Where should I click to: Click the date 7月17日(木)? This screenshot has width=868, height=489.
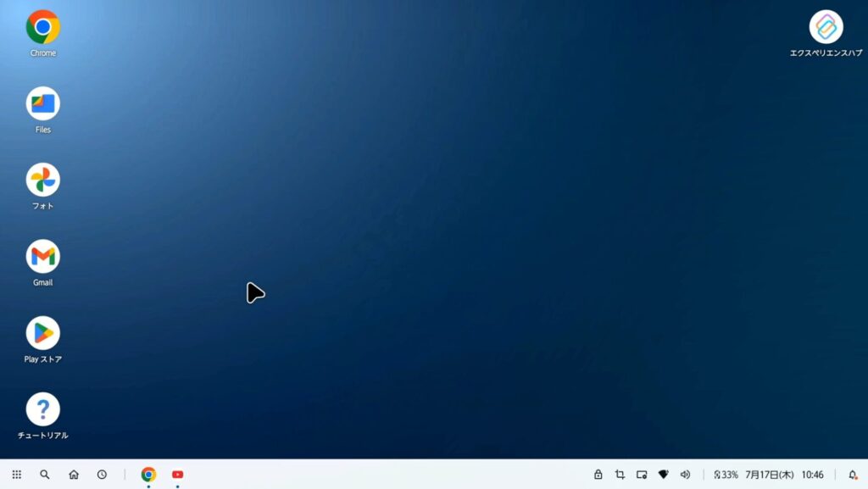point(770,475)
